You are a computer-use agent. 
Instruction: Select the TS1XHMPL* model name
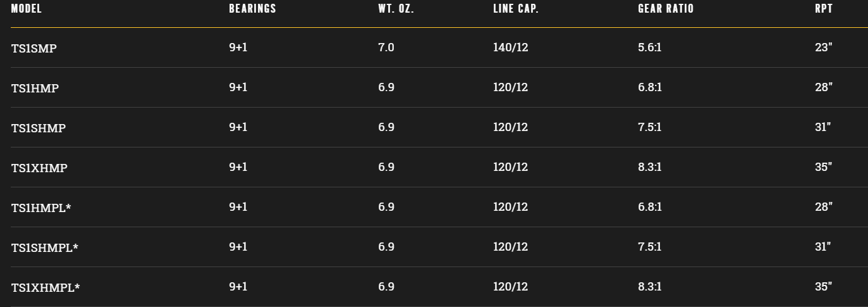click(x=46, y=287)
